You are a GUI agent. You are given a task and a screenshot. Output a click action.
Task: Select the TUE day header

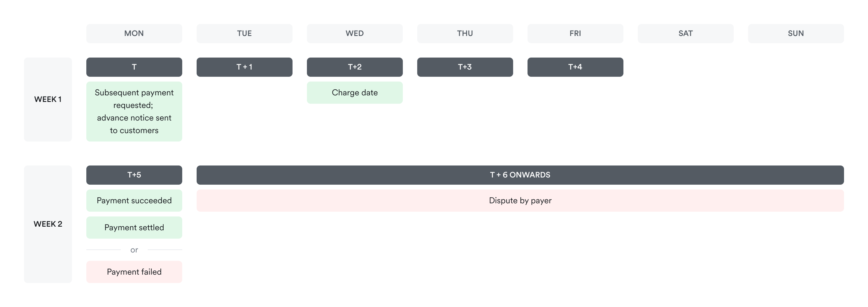coord(244,33)
